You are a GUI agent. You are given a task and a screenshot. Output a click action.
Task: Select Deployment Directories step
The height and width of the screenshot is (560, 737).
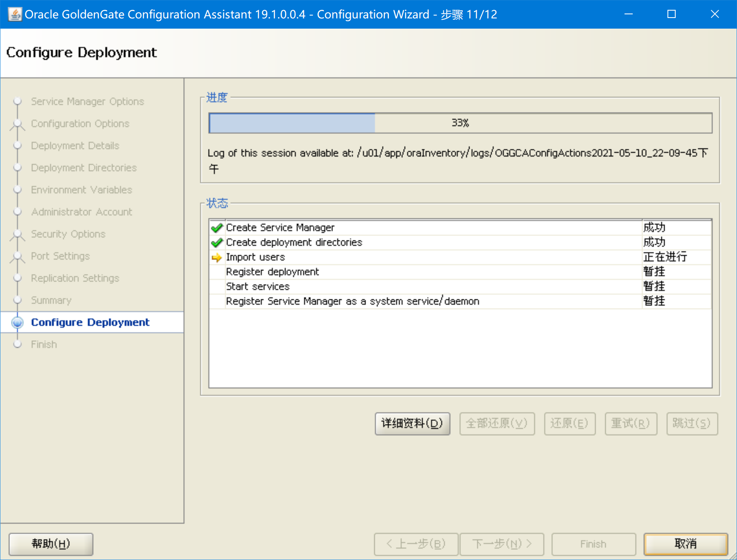(84, 168)
